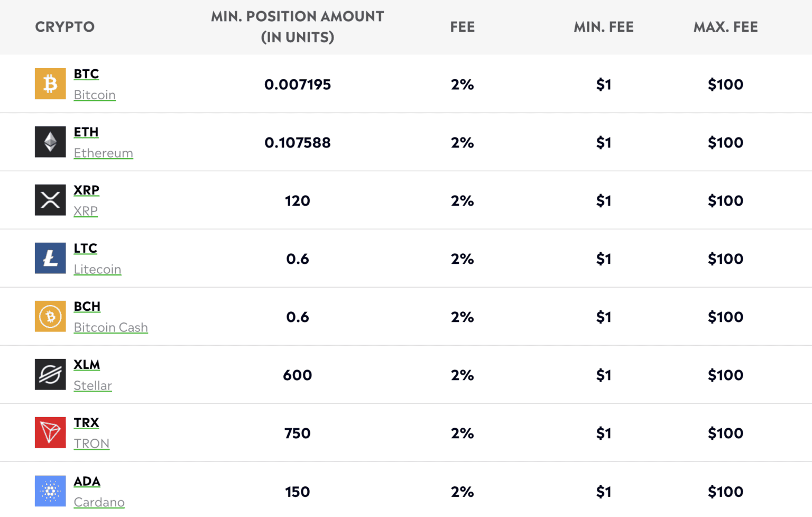Click the Stellar XLM logo icon
The width and height of the screenshot is (812, 517).
click(50, 374)
